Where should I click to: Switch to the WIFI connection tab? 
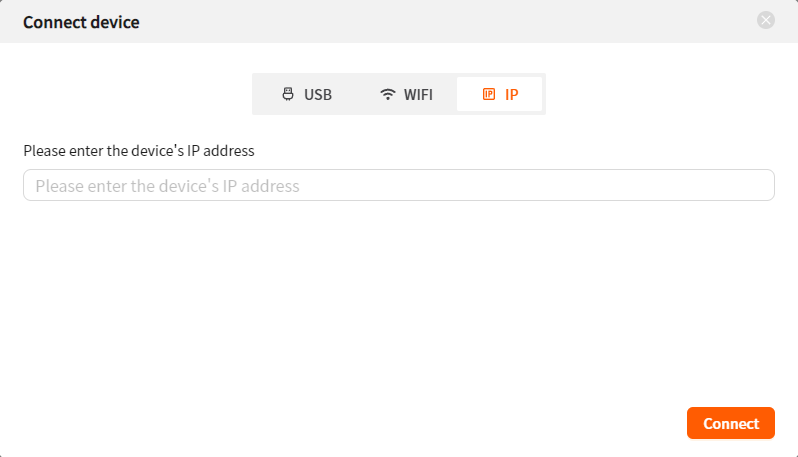407,94
